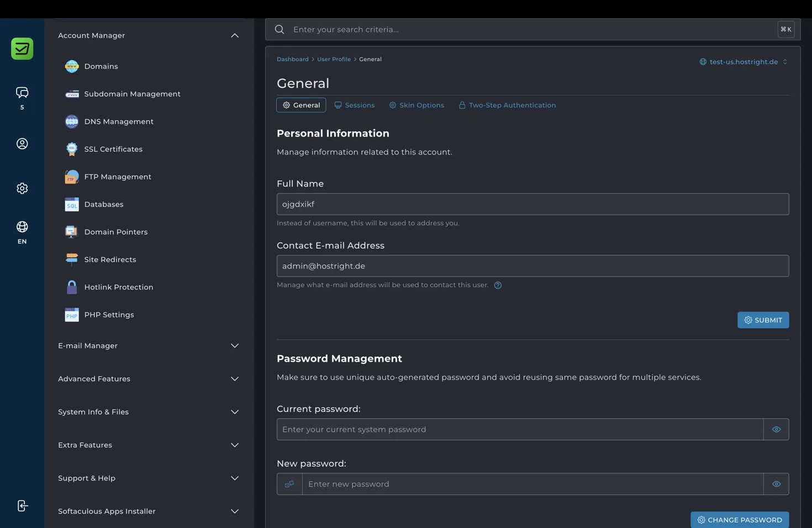
Task: Click the generate password icon
Action: 289,484
